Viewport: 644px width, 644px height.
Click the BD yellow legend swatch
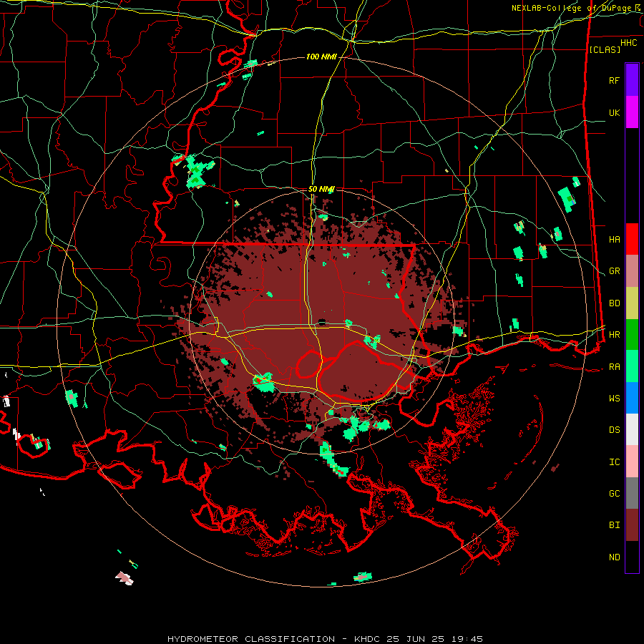(x=632, y=303)
